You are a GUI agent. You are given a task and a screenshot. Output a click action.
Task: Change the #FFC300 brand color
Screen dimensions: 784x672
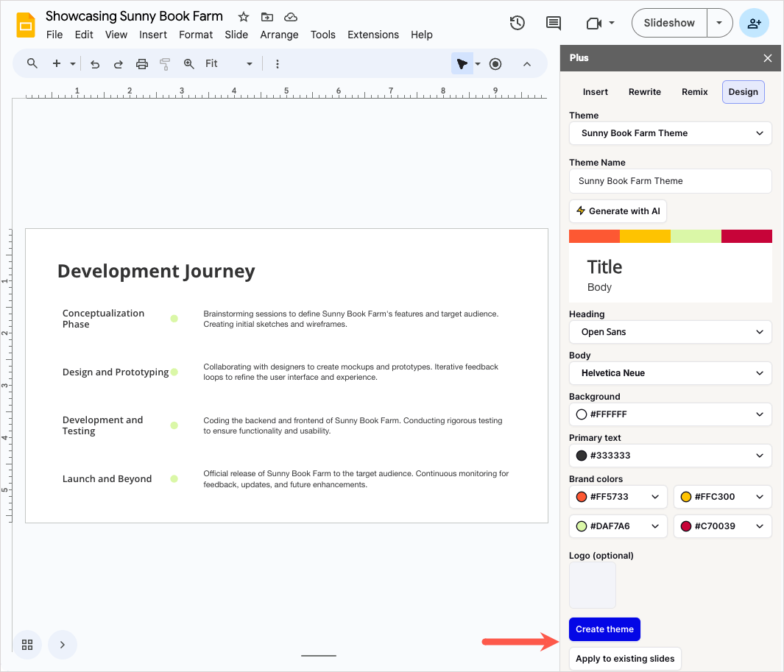722,497
